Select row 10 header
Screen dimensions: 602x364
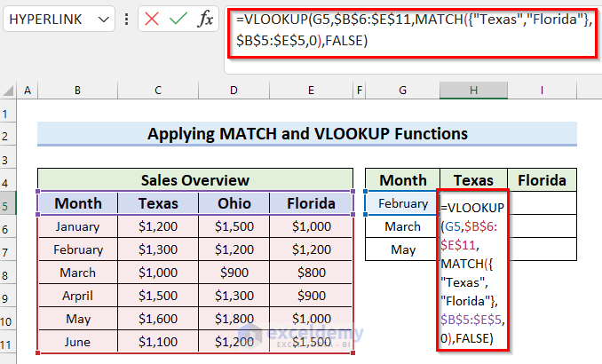(8, 319)
